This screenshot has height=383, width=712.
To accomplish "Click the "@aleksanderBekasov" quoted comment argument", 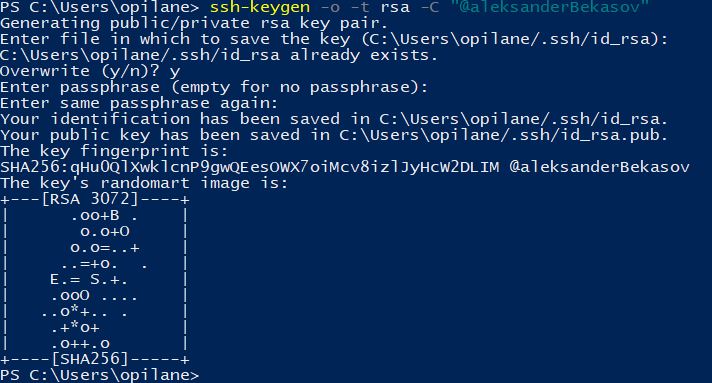I will tap(550, 7).
